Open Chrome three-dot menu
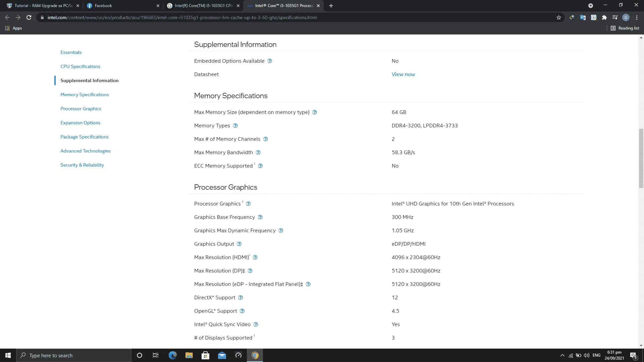644x362 pixels. tap(637, 17)
